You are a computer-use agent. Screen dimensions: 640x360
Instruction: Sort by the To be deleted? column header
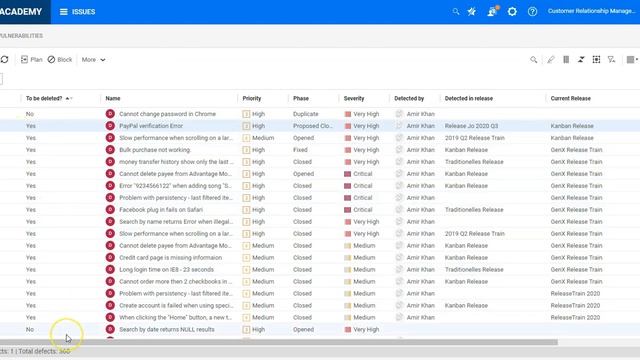coord(44,98)
